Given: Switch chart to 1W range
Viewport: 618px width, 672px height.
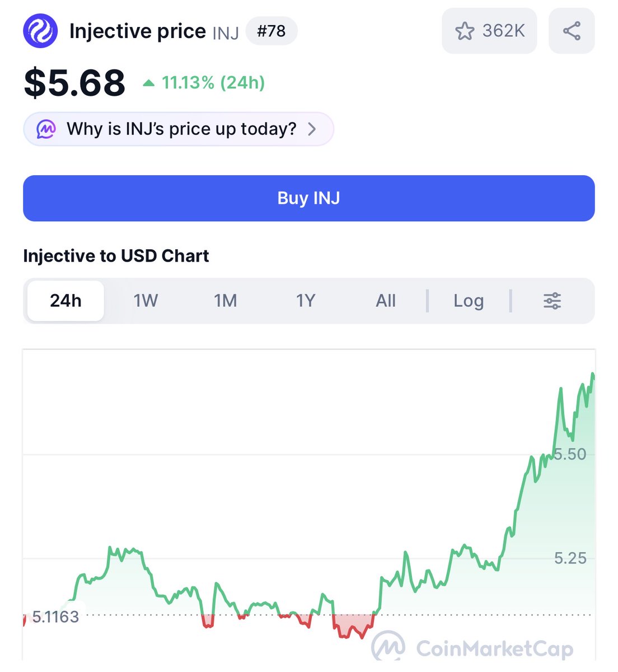Looking at the screenshot, I should pos(146,301).
